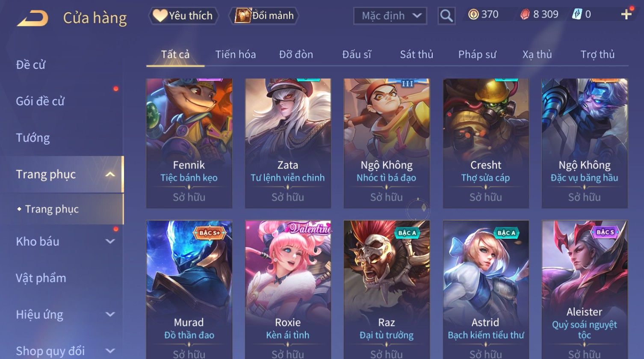Tap the red ruby currency icon
The height and width of the screenshot is (359, 644).
click(x=525, y=15)
